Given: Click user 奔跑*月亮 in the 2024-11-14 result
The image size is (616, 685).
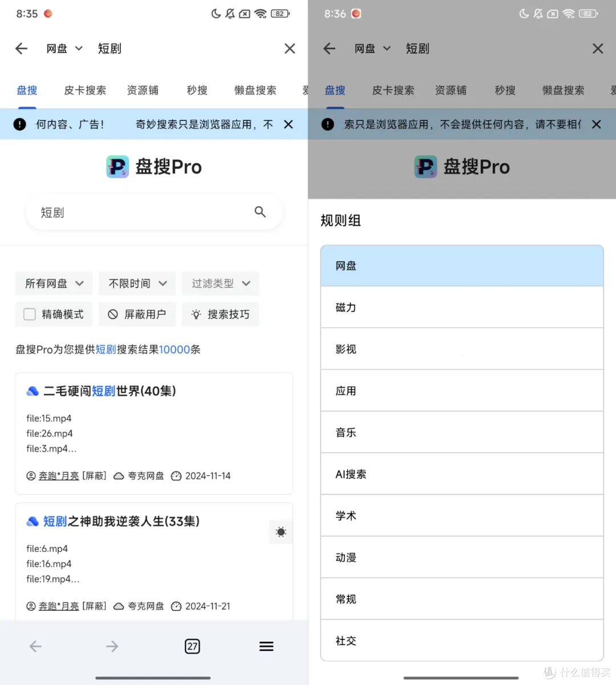Looking at the screenshot, I should coord(59,476).
